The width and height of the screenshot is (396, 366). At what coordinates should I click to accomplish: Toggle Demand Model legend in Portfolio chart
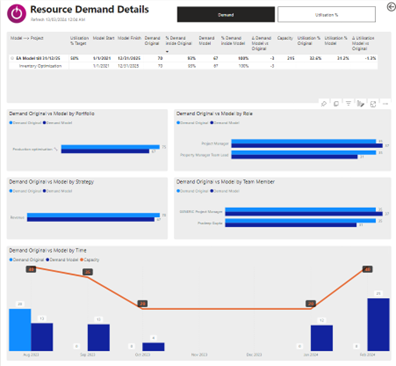[58, 123]
